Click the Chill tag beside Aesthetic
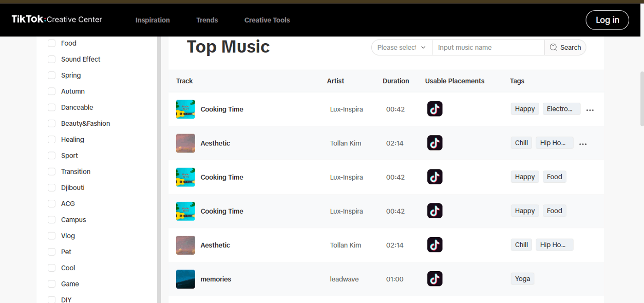This screenshot has width=644, height=303. 521,142
